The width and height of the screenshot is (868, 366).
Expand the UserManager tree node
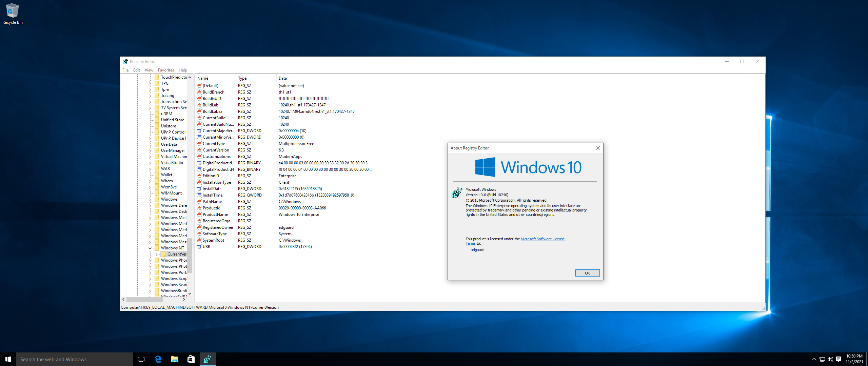point(150,150)
